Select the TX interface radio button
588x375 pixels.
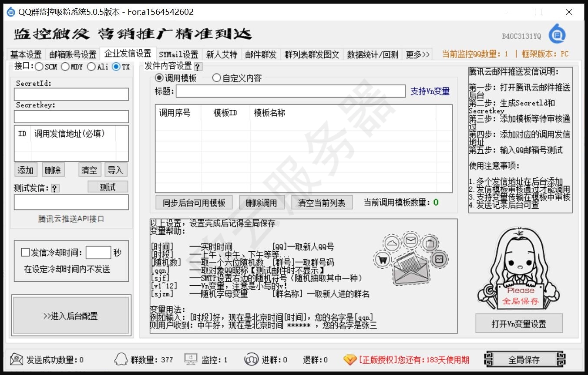tap(116, 67)
